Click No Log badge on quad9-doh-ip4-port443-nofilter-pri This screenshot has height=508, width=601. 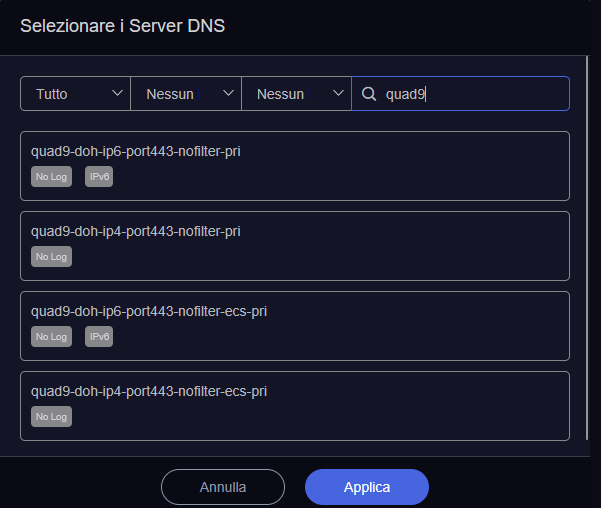click(52, 257)
